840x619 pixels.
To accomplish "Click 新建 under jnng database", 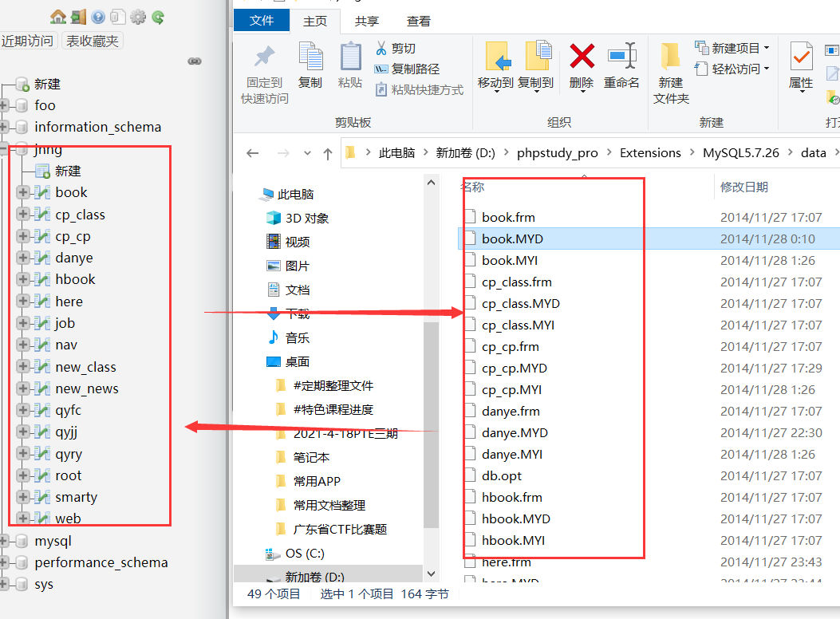I will click(x=68, y=171).
